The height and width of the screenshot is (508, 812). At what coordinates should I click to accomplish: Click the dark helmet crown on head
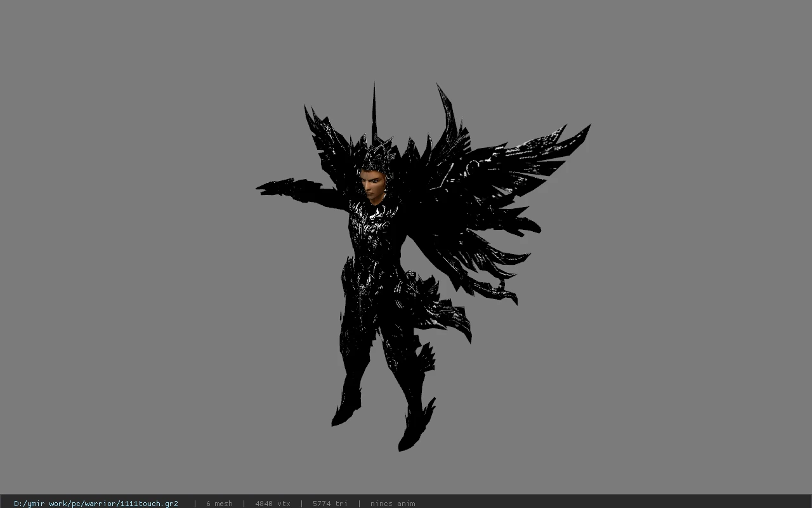[x=376, y=156]
